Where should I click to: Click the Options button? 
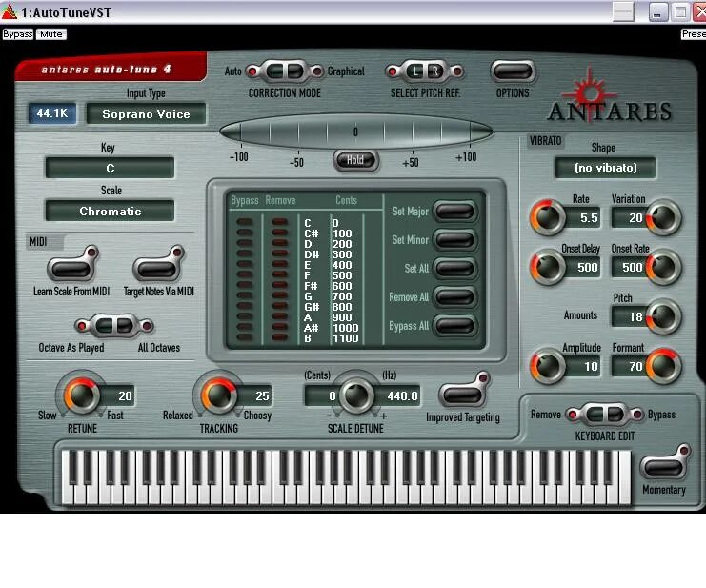click(513, 71)
